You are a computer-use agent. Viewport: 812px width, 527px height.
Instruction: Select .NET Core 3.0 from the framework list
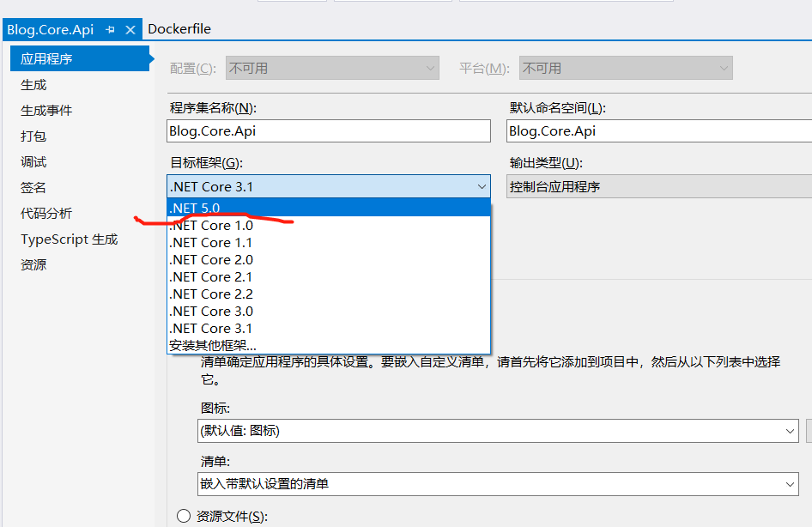click(x=329, y=311)
